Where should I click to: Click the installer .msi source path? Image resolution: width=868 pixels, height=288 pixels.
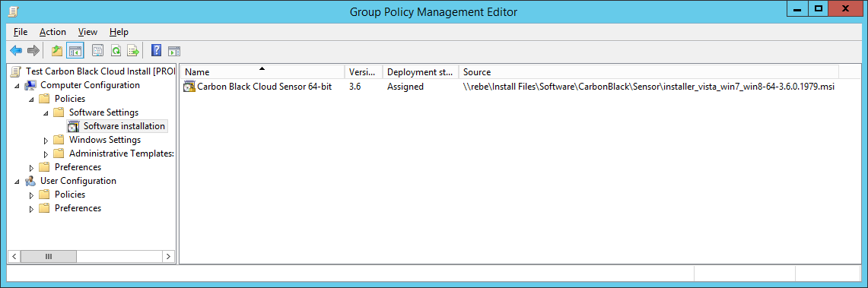coord(648,87)
